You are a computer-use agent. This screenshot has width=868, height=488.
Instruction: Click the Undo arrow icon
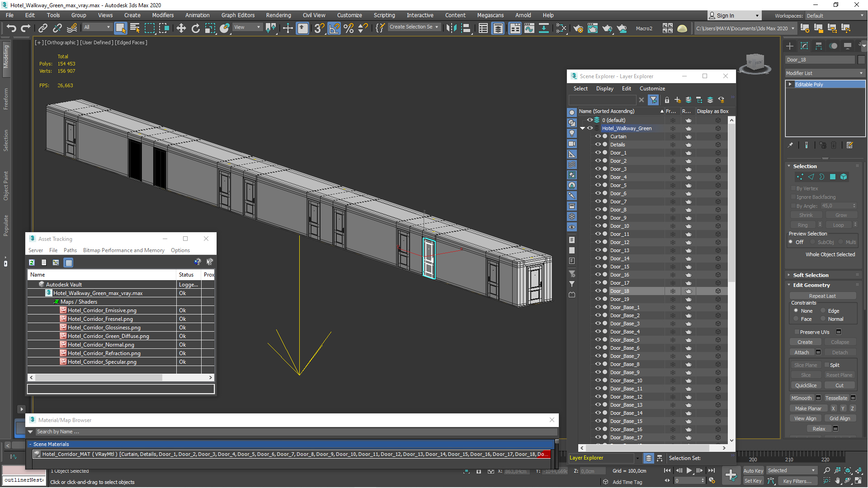(x=11, y=28)
